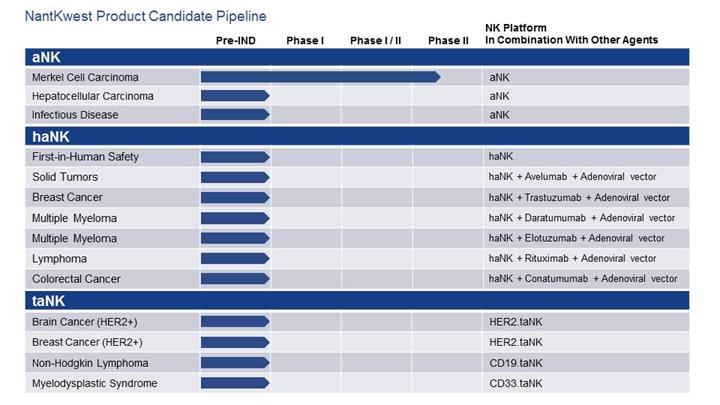Select the aNK section header
This screenshot has width=720, height=405.
[47, 58]
